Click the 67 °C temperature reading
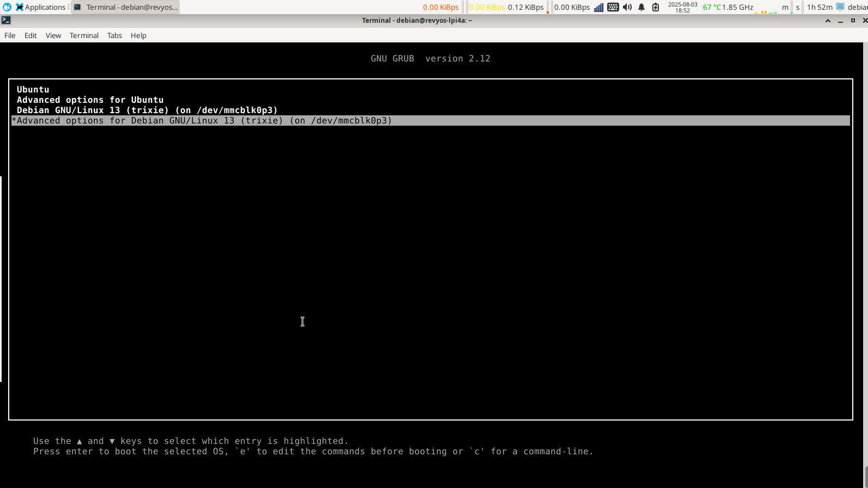Screen dimensions: 868x488 pyautogui.click(x=712, y=7)
